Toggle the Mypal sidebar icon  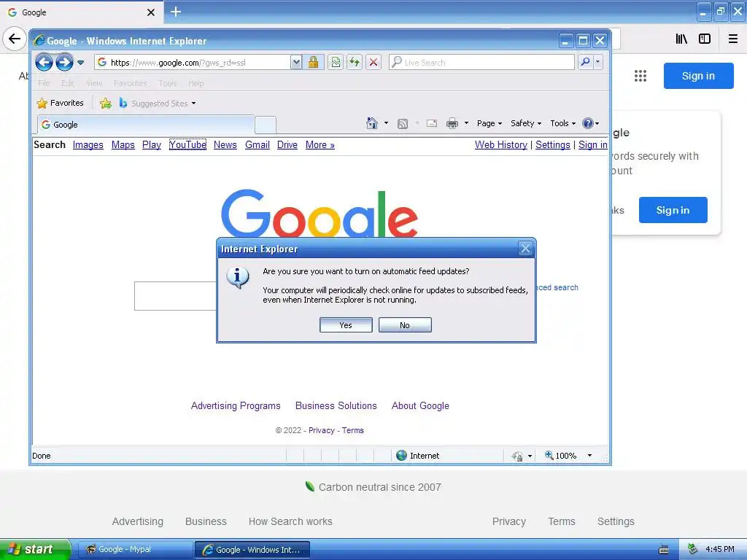click(705, 39)
